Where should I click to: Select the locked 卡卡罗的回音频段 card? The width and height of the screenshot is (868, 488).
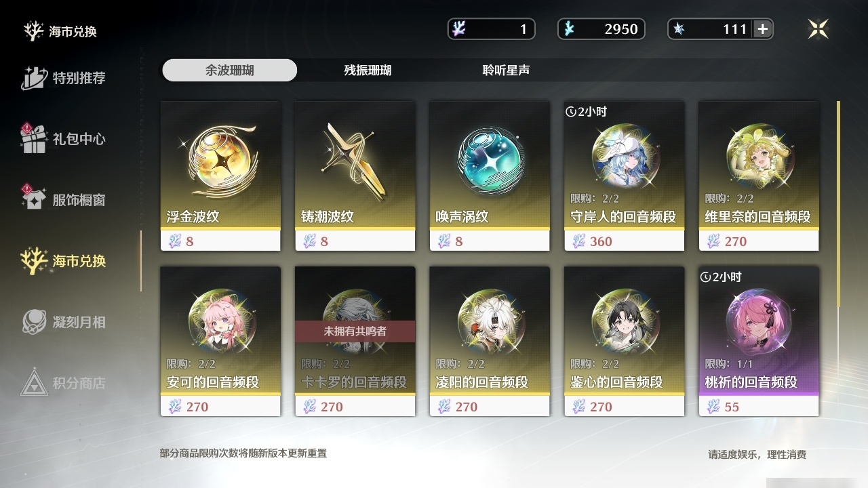pos(355,341)
